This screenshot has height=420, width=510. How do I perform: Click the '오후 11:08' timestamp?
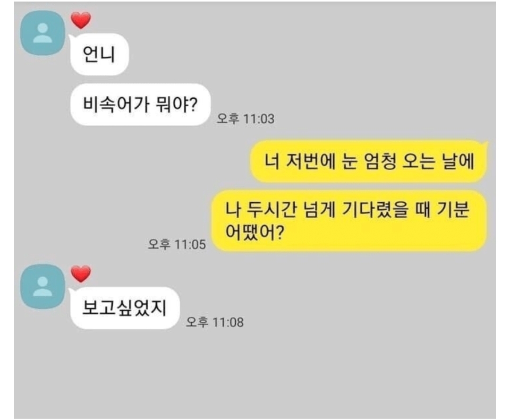[x=215, y=322]
